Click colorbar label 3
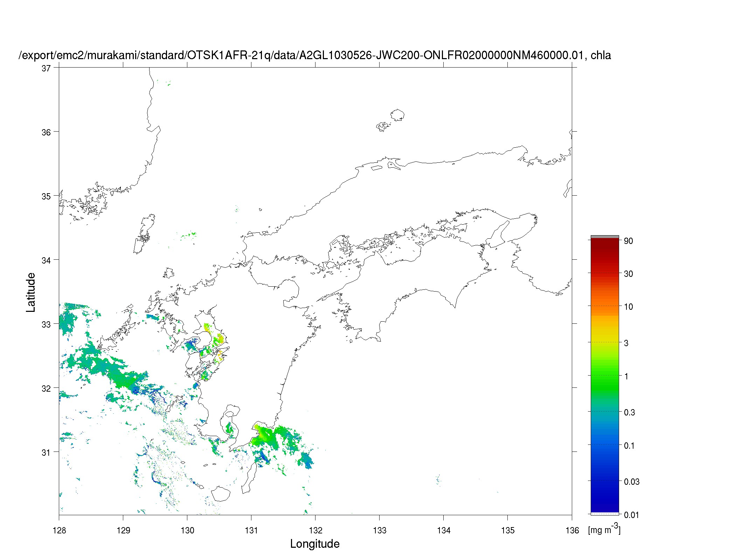The width and height of the screenshot is (735, 560). tap(626, 343)
